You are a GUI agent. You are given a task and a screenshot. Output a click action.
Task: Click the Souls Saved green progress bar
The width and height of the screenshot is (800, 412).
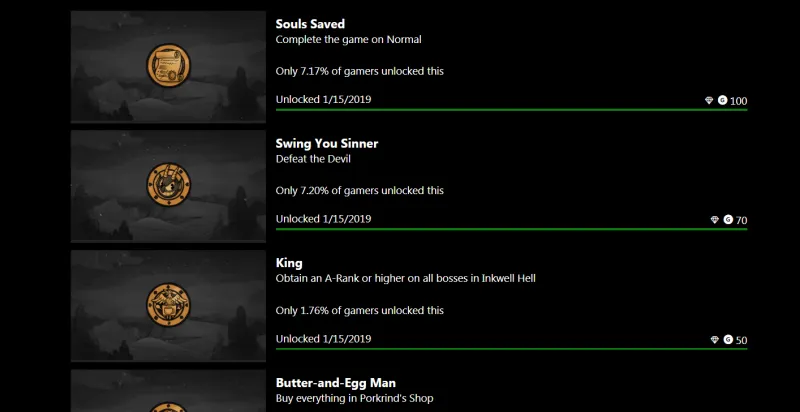pyautogui.click(x=511, y=110)
